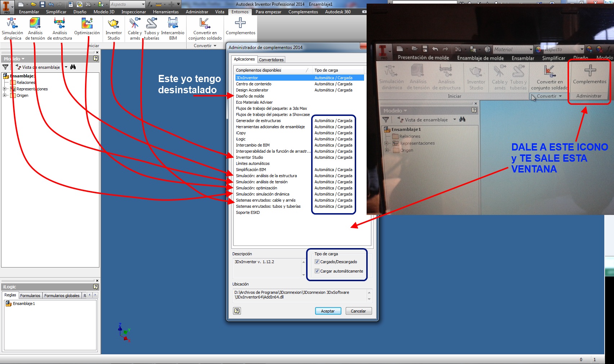This screenshot has height=364, width=614.
Task: Click the Redo arrow icon
Action: (x=59, y=4)
